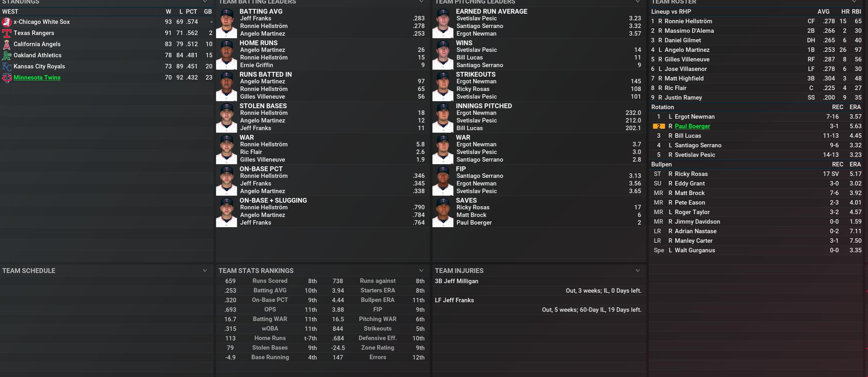868x377 pixels.
Task: Open the Team Stats Rankings dropdown arrow
Action: click(421, 270)
